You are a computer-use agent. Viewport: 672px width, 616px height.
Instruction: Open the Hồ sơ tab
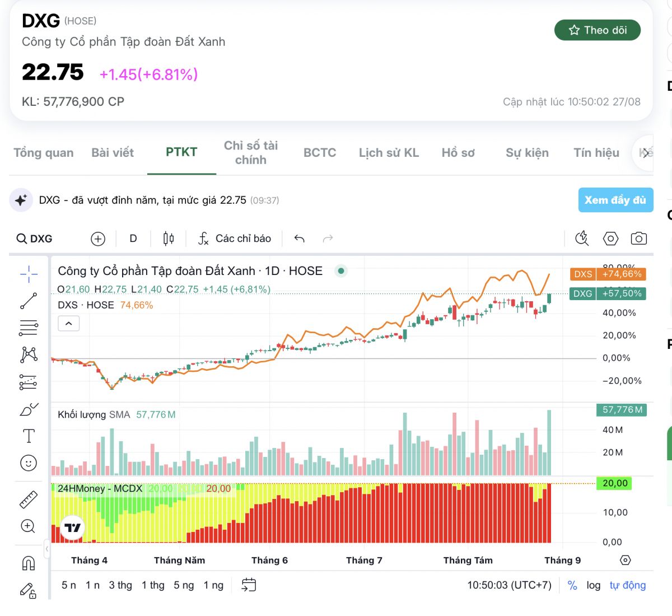tap(458, 153)
